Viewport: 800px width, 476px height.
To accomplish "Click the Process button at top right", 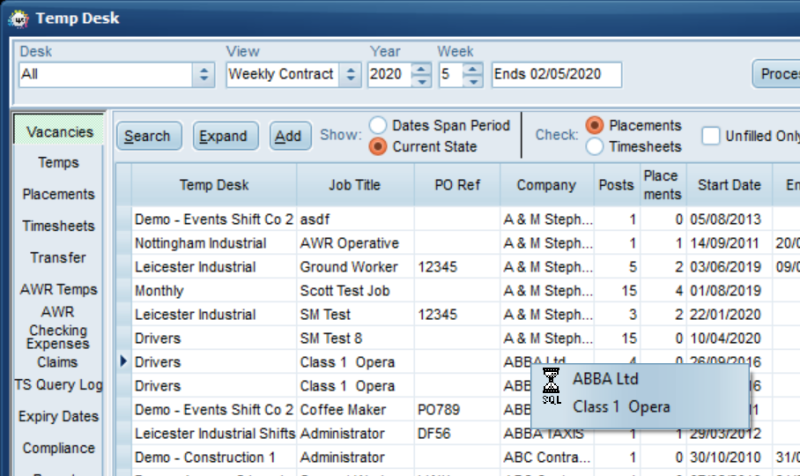I will [x=776, y=74].
